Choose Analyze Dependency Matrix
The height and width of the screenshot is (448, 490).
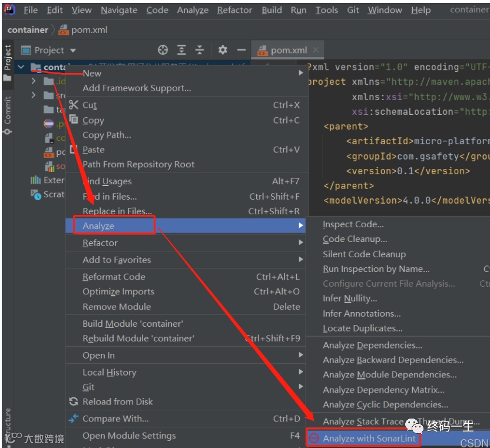click(398, 390)
